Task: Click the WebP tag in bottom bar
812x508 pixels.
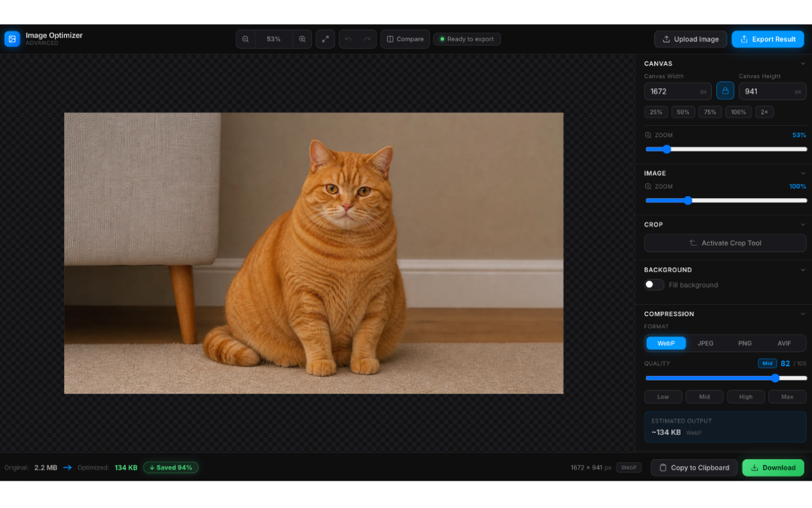Action: (629, 467)
